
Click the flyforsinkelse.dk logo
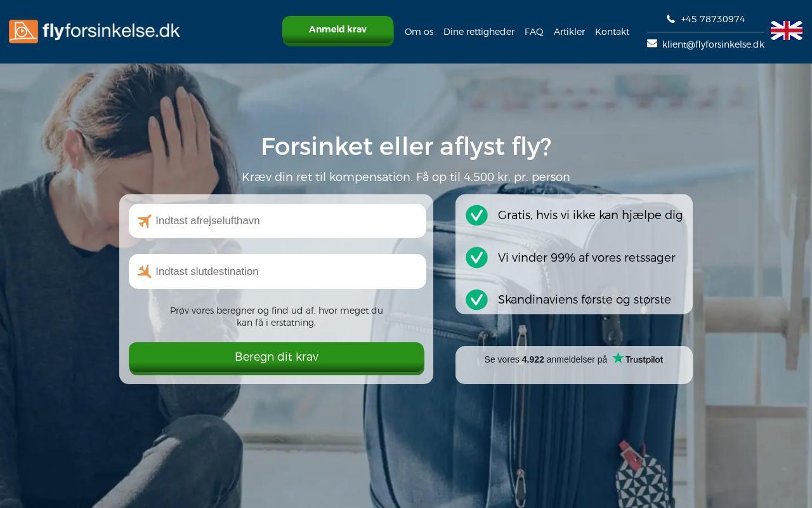coord(95,31)
